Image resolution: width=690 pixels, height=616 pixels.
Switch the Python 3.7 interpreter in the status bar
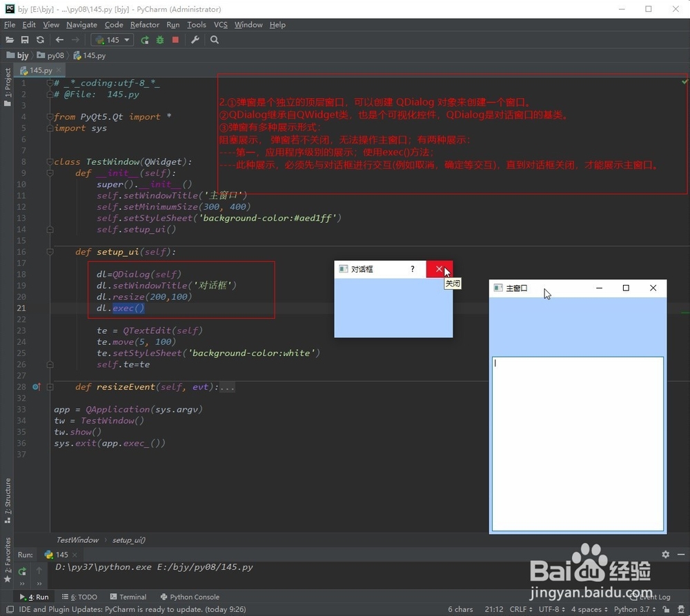[x=635, y=609]
